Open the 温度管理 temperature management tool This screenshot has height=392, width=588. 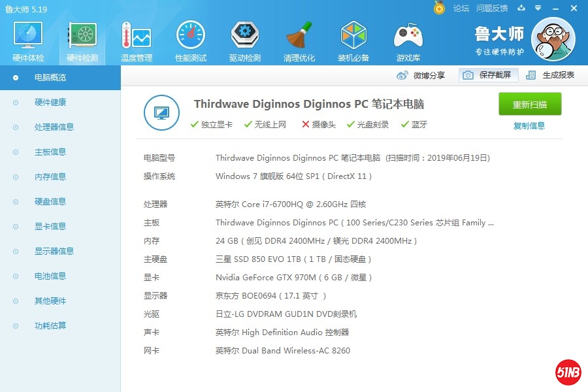click(x=135, y=39)
